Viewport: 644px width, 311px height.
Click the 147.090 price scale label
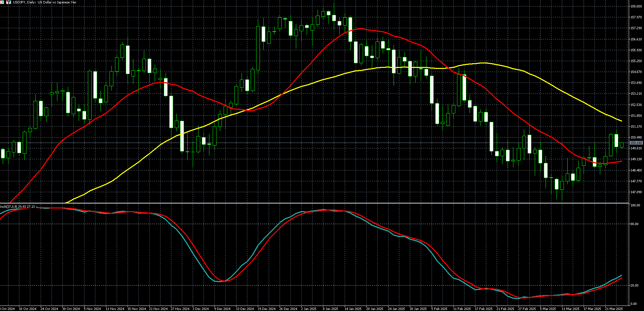[x=636, y=192]
